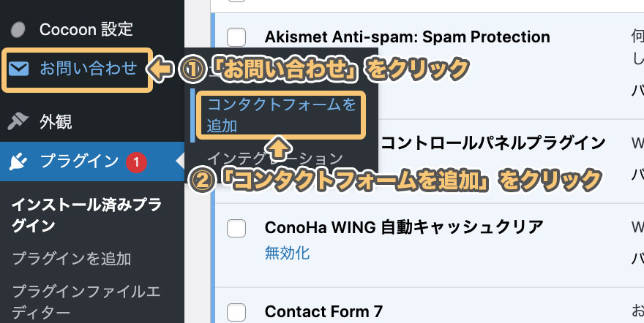The height and width of the screenshot is (323, 644).
Task: Check the Akismet Anti-spam plugin checkbox
Action: (236, 37)
